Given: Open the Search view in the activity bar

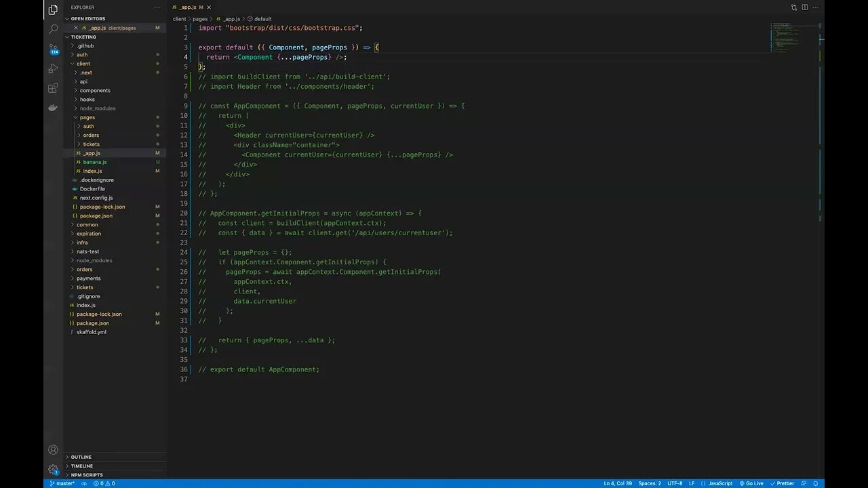Looking at the screenshot, I should click(x=53, y=29).
